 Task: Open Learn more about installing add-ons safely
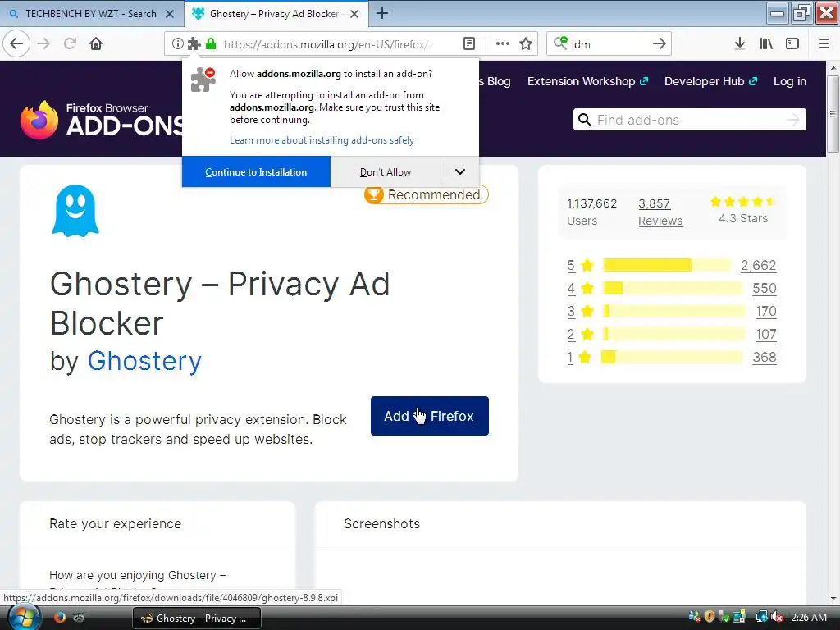pyautogui.click(x=322, y=140)
